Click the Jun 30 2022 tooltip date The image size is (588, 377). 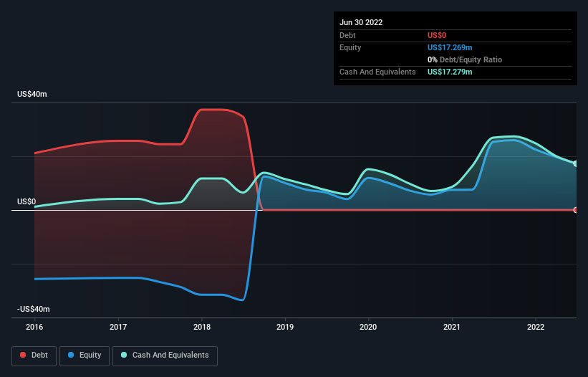(361, 22)
